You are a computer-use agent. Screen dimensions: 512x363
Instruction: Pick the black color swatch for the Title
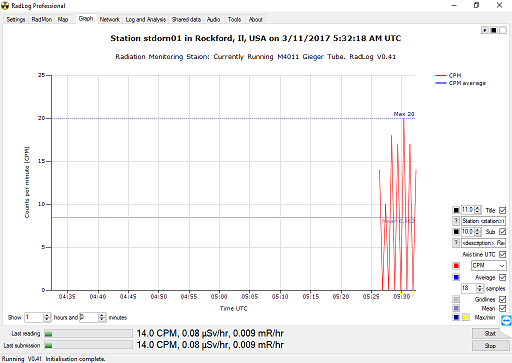[x=456, y=210]
